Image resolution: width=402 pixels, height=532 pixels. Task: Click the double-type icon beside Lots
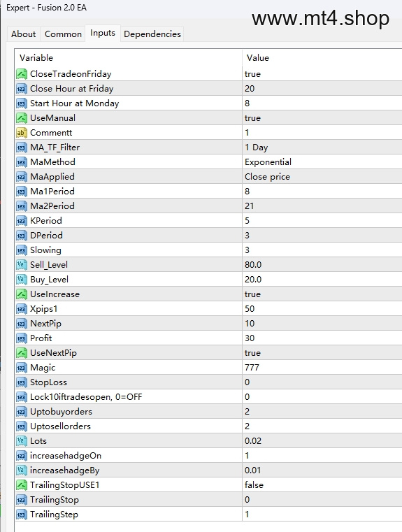click(x=22, y=440)
